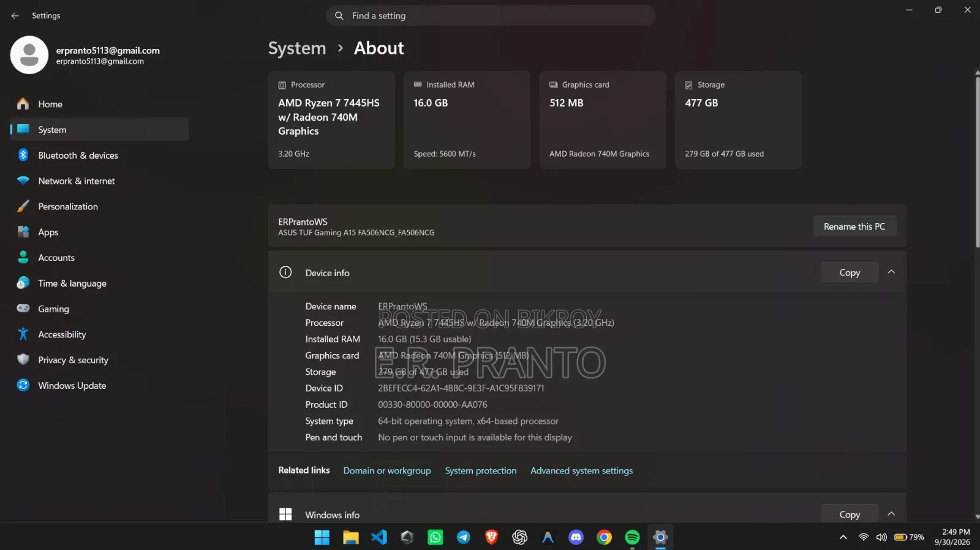Select System in the sidebar
This screenshot has width=980, height=550.
coord(99,130)
